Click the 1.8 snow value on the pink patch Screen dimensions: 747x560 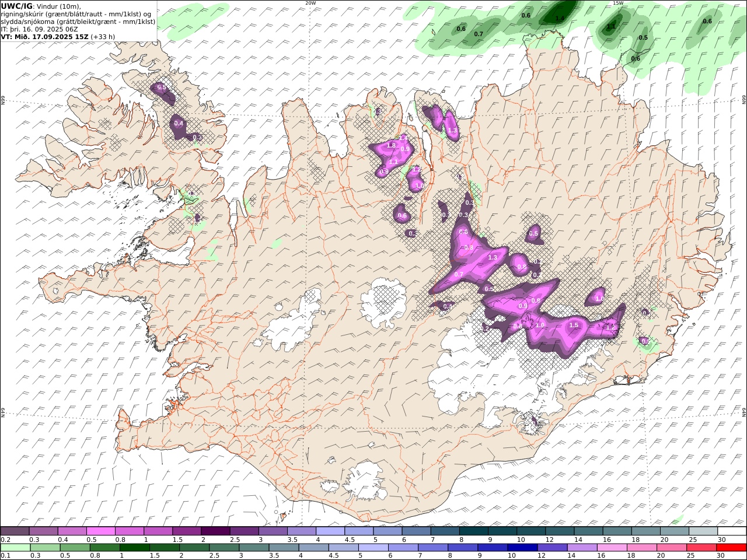point(392,145)
